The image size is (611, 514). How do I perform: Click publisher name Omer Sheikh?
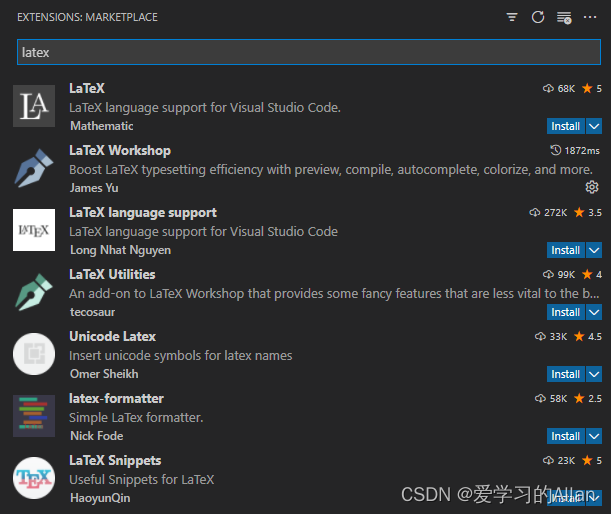pyautogui.click(x=104, y=374)
